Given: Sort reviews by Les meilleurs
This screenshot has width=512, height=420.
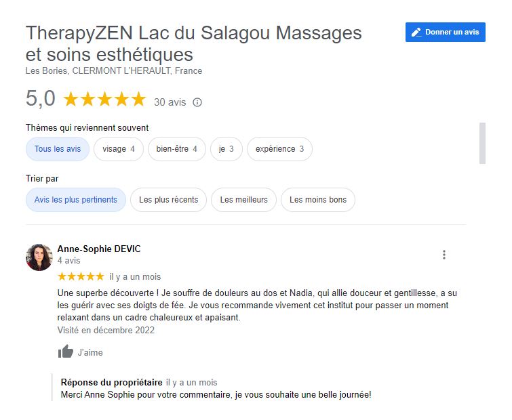Looking at the screenshot, I should [243, 200].
